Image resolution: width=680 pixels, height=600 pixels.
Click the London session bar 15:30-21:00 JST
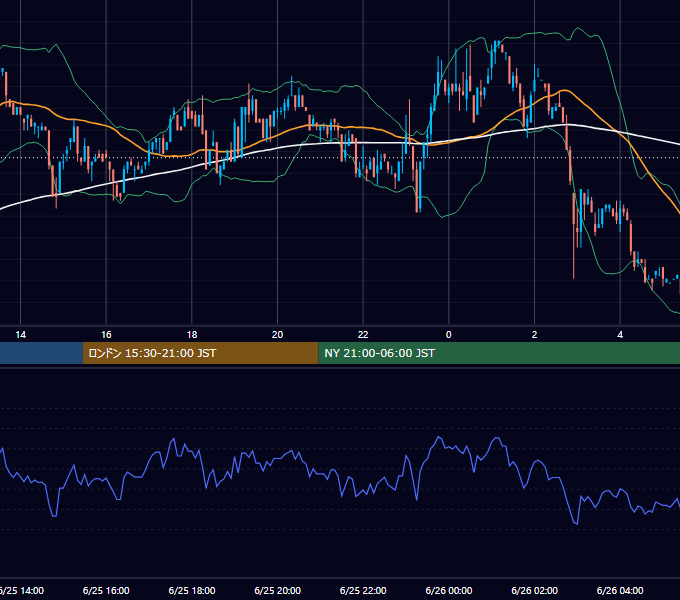click(200, 353)
